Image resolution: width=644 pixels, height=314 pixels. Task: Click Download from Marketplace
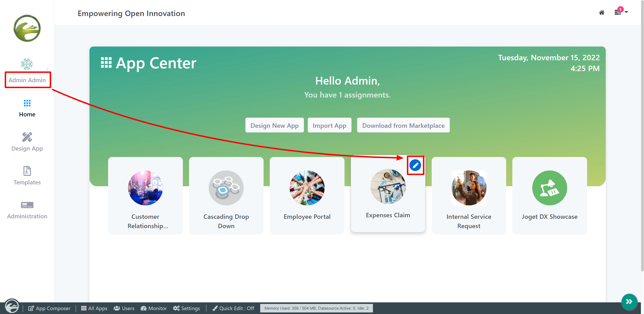(403, 125)
